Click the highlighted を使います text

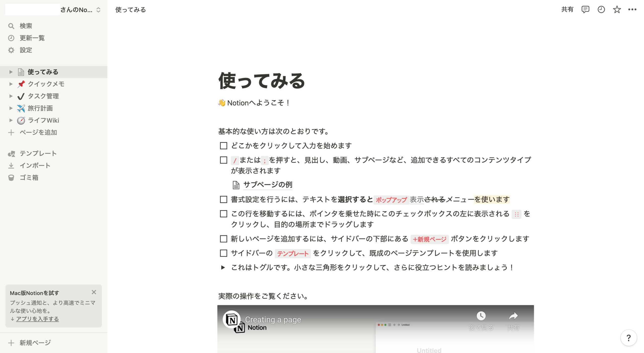coord(492,199)
